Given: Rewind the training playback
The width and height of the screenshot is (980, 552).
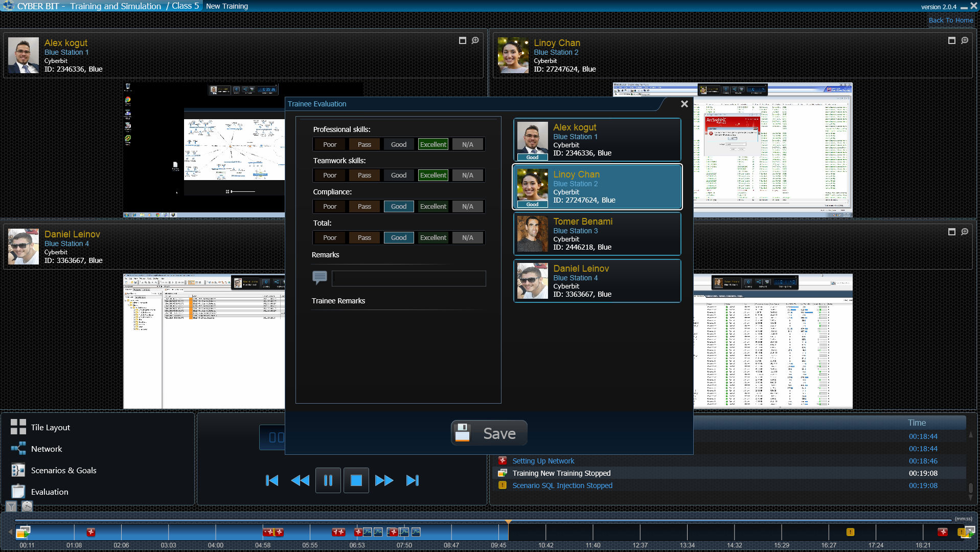Looking at the screenshot, I should (x=300, y=480).
